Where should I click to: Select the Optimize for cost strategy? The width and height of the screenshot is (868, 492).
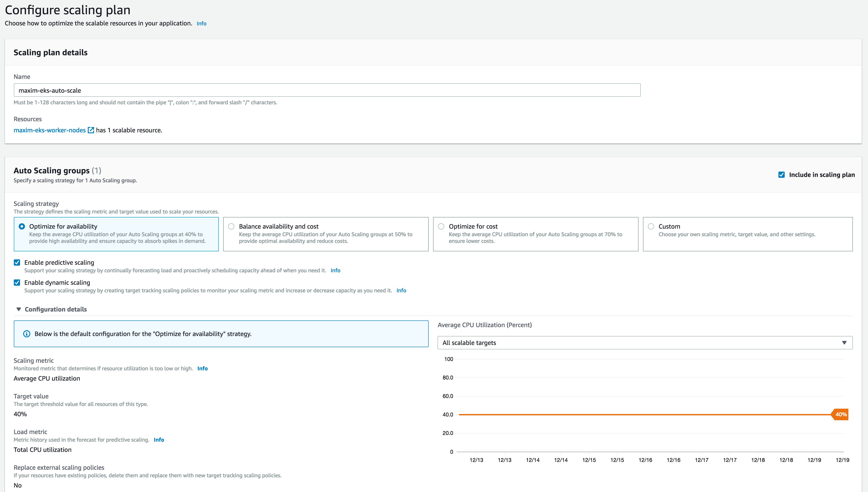(x=441, y=226)
